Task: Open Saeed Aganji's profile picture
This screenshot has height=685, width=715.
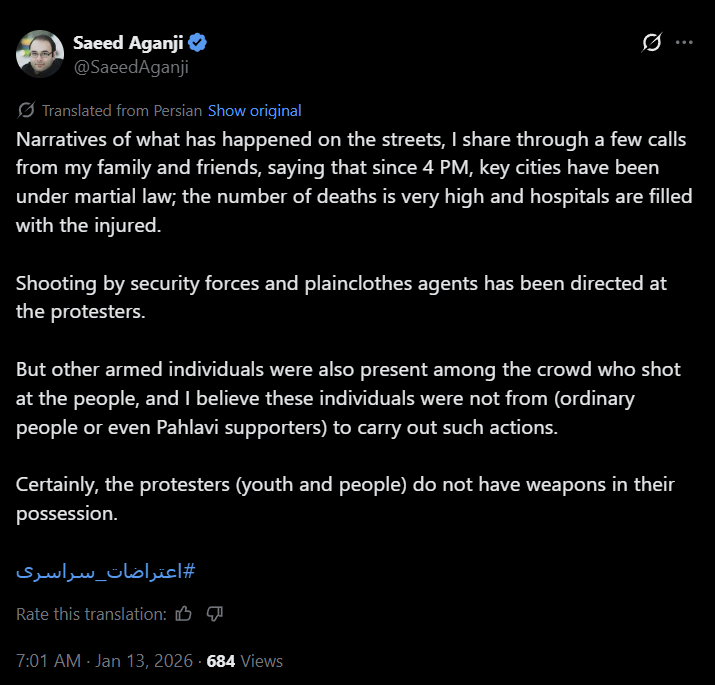Action: pyautogui.click(x=40, y=54)
